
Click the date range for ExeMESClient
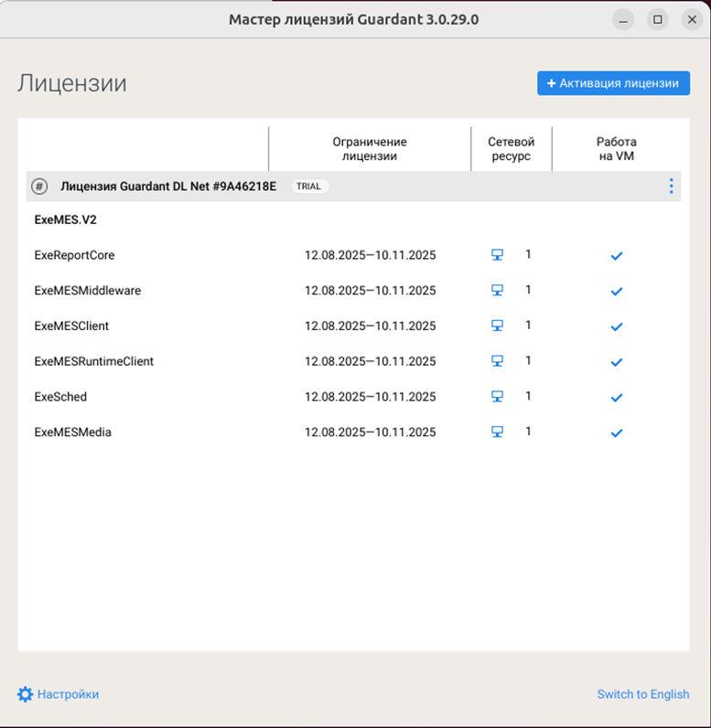click(370, 326)
